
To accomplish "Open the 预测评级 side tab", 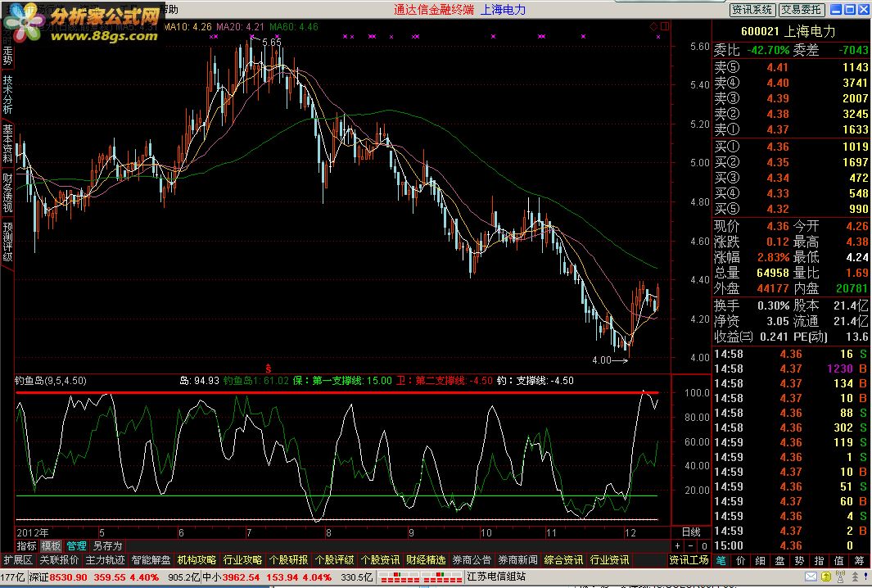I will click(x=7, y=242).
